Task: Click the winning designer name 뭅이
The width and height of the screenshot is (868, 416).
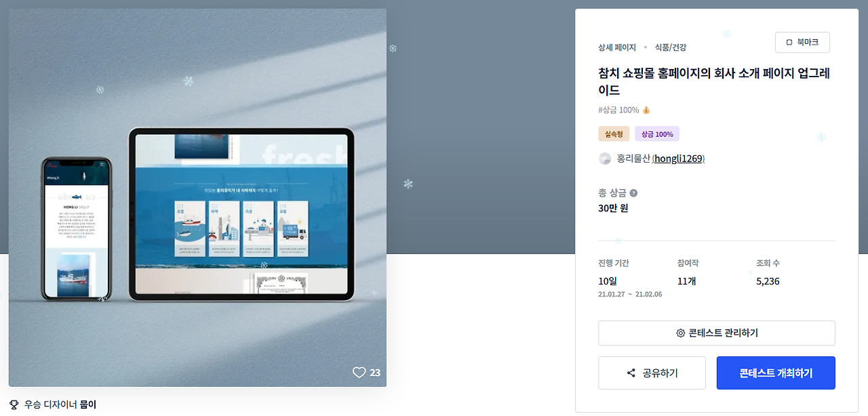Action: pyautogui.click(x=88, y=404)
